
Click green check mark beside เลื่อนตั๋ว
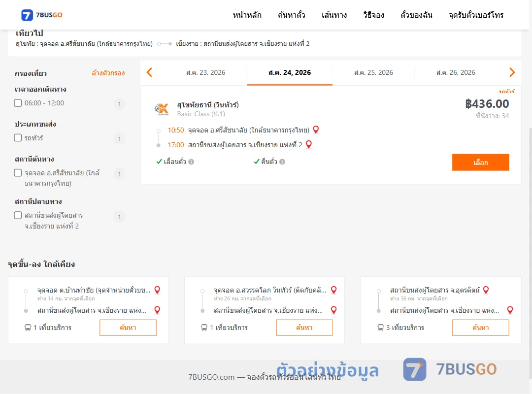[159, 162]
